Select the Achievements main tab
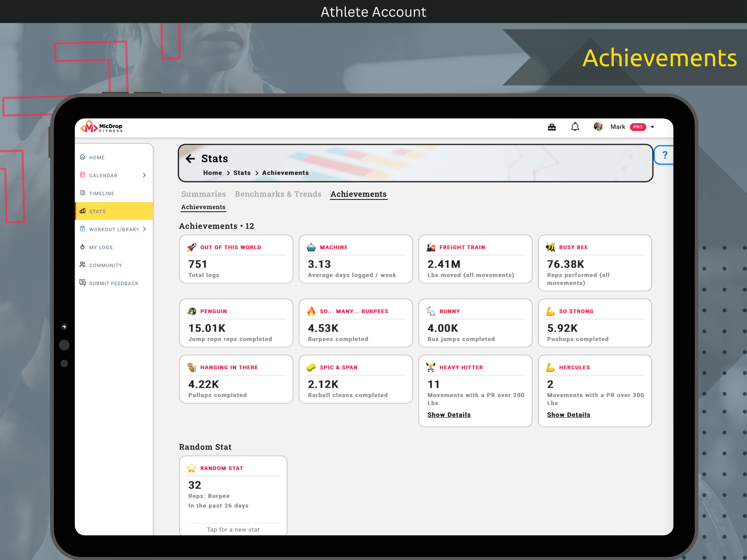The width and height of the screenshot is (747, 560). [x=358, y=194]
